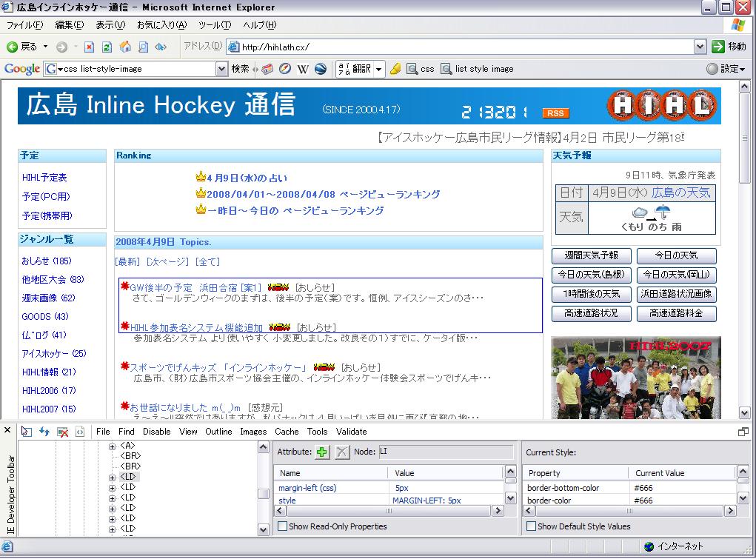This screenshot has width=756, height=559.
Task: Click the orange RSS feed badge
Action: tap(555, 113)
